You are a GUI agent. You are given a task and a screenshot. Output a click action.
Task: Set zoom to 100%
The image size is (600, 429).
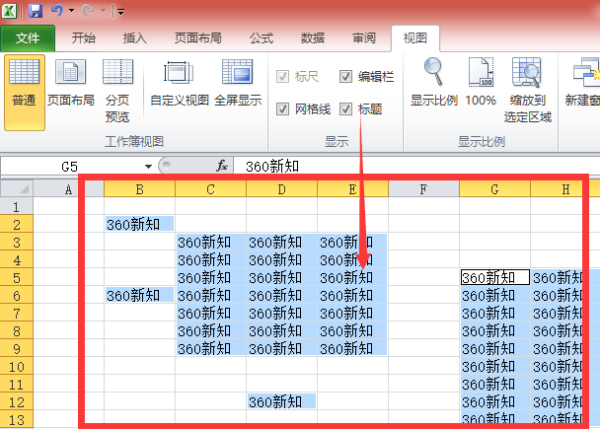point(481,82)
